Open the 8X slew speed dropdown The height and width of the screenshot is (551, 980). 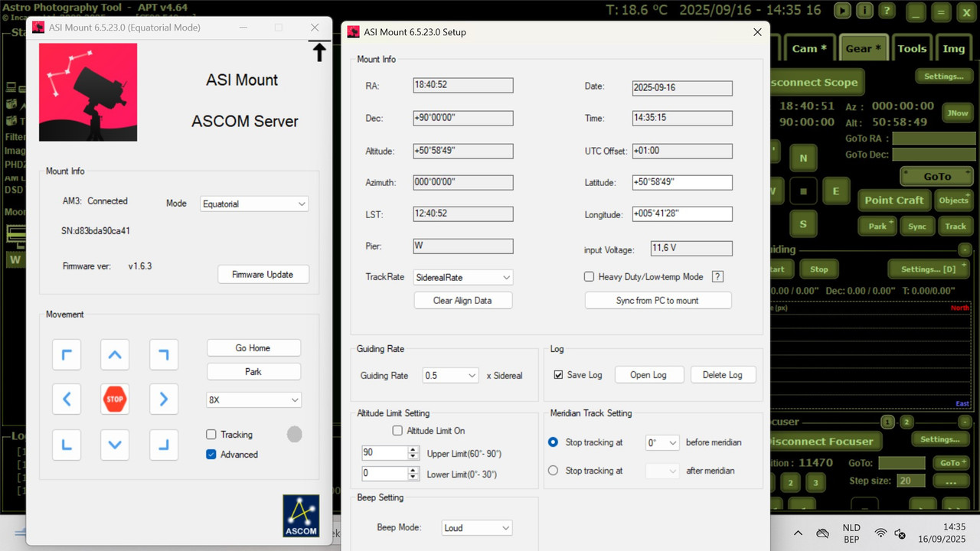(x=254, y=399)
